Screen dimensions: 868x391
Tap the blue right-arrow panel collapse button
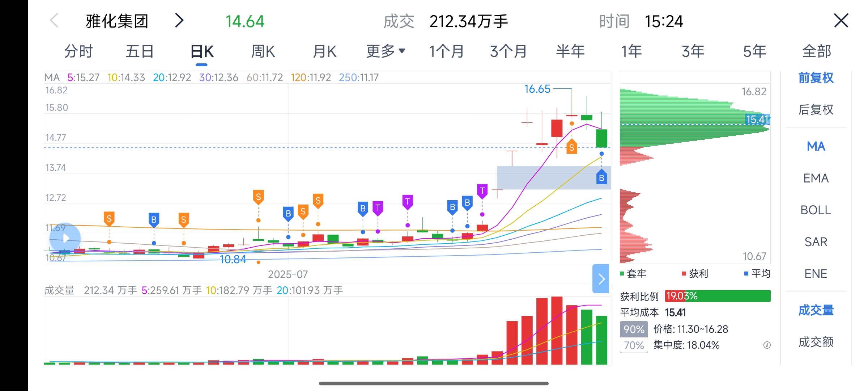click(x=601, y=278)
